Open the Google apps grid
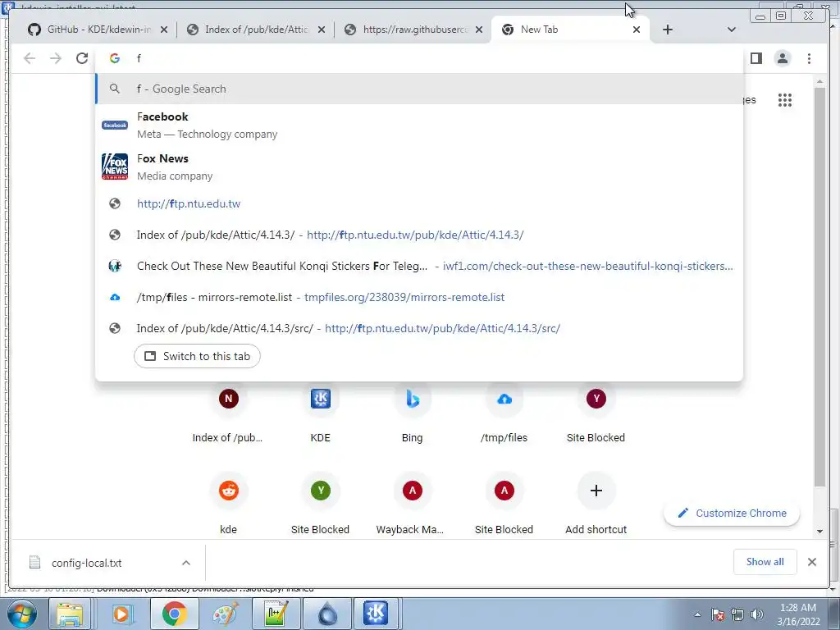The width and height of the screenshot is (840, 630). tap(785, 100)
